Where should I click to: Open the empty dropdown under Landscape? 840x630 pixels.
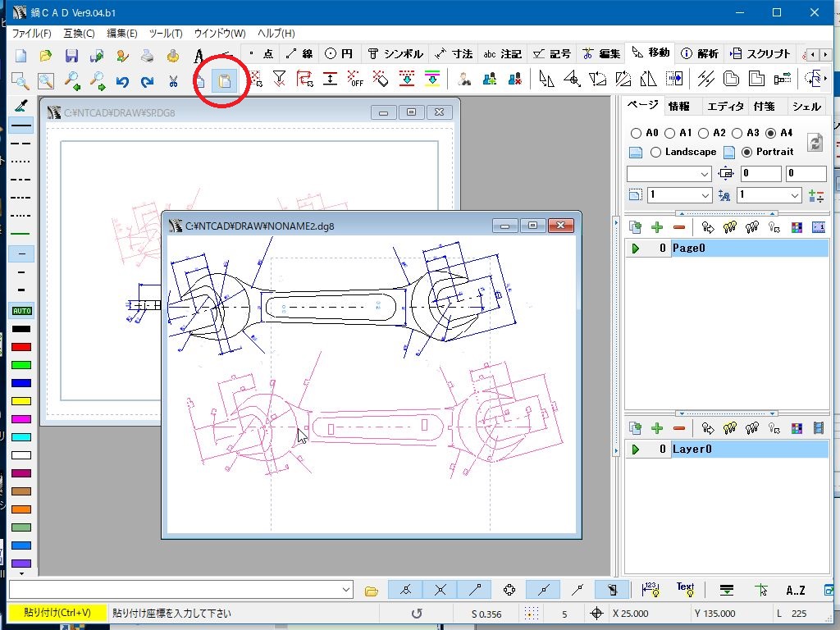669,174
